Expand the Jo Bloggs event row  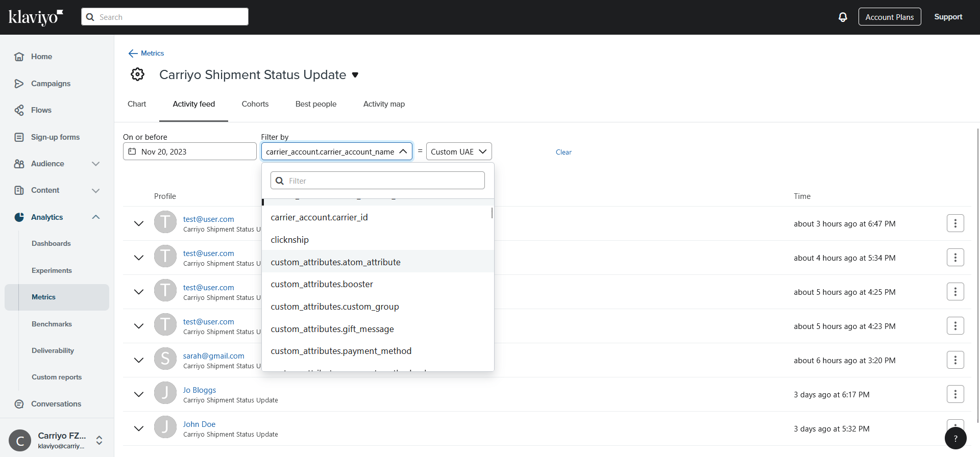coord(139,394)
